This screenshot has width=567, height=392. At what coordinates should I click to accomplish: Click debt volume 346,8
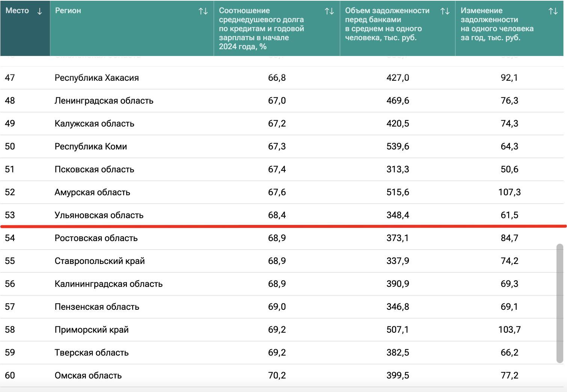click(398, 307)
